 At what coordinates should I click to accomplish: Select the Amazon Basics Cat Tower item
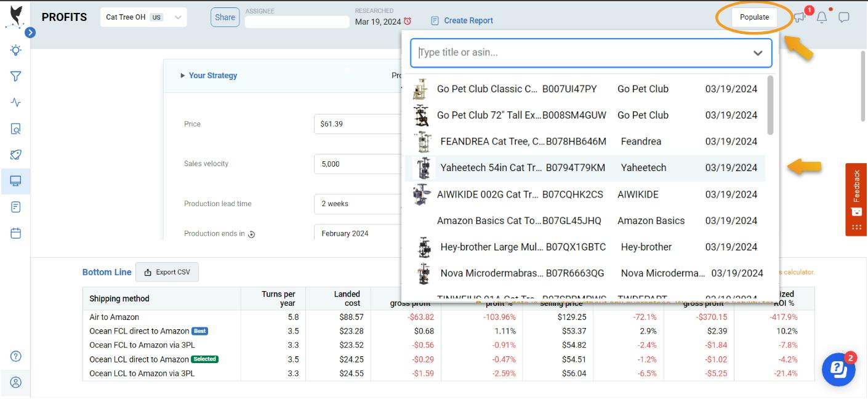[585, 221]
